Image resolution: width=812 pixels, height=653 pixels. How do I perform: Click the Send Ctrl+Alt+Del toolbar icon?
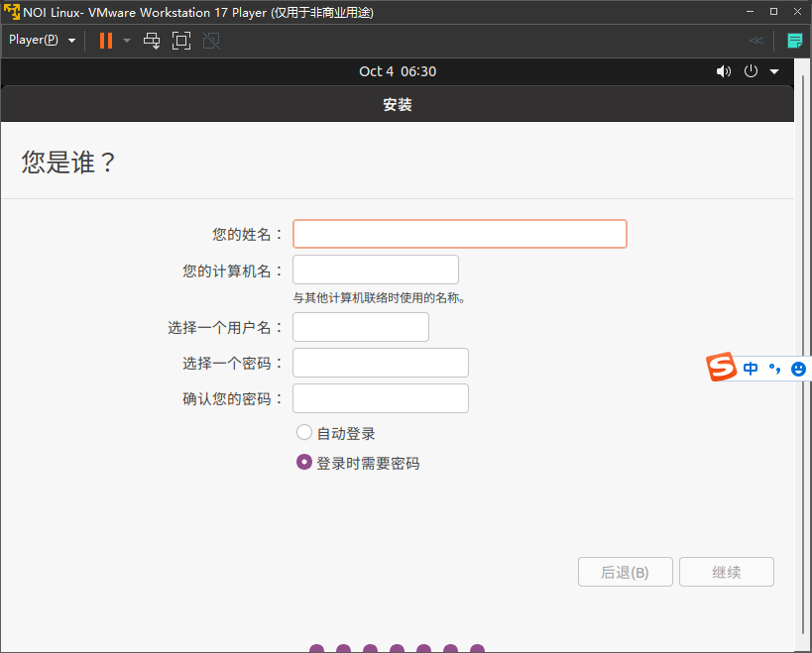(152, 41)
